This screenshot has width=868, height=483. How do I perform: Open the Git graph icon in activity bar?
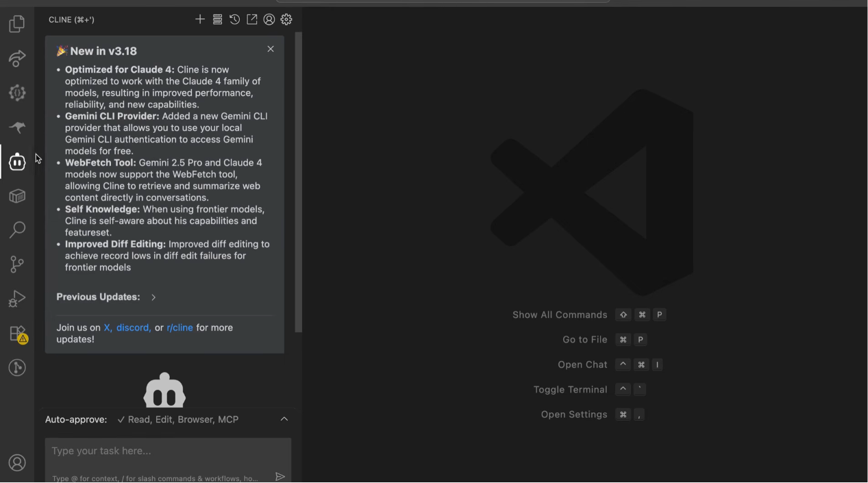point(17,368)
